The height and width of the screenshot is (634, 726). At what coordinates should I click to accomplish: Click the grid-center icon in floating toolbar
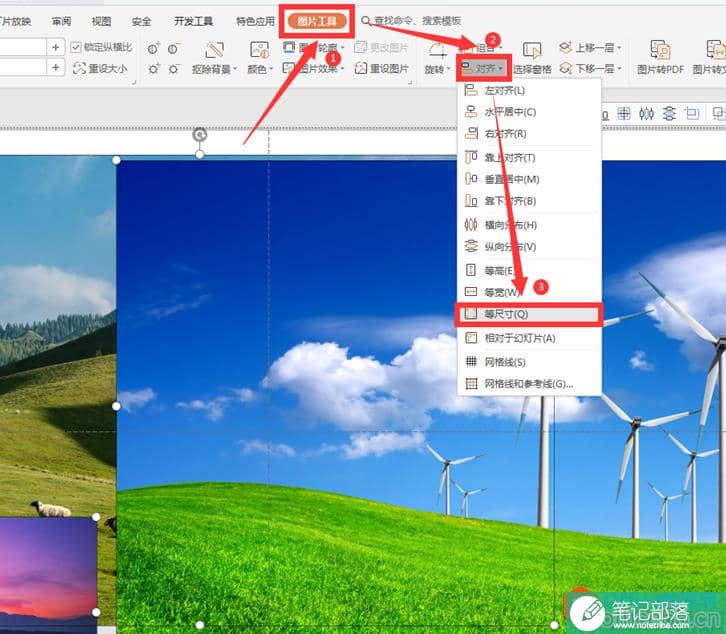pos(624,113)
